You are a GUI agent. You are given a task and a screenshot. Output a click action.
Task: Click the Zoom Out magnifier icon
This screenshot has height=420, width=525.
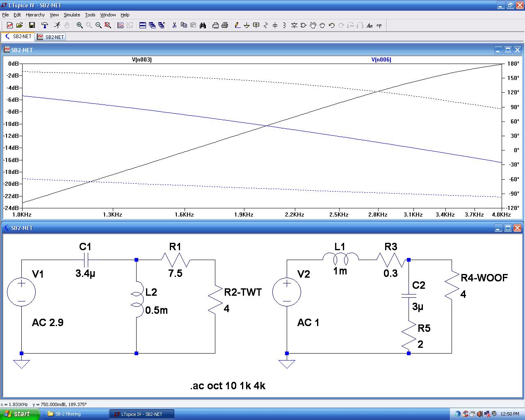pos(98,25)
